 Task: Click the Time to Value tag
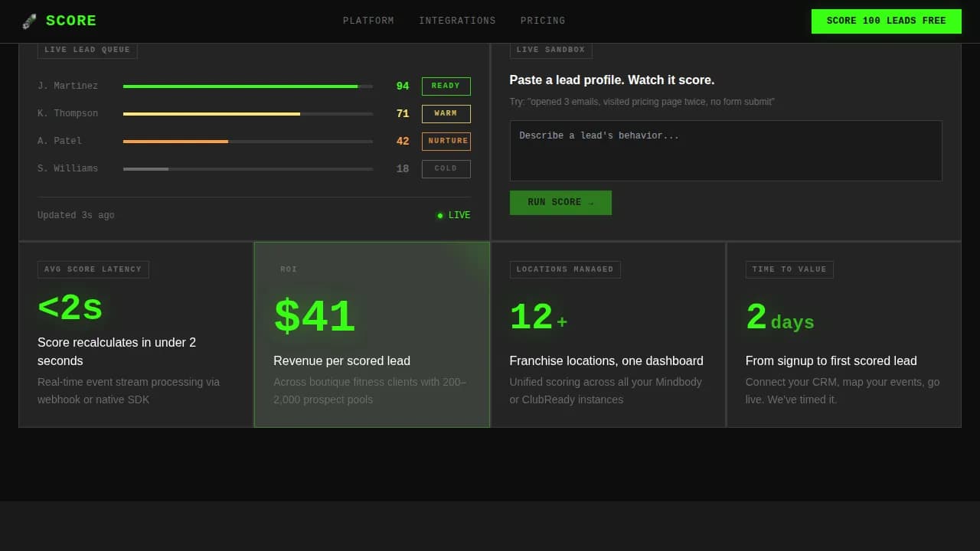(789, 269)
